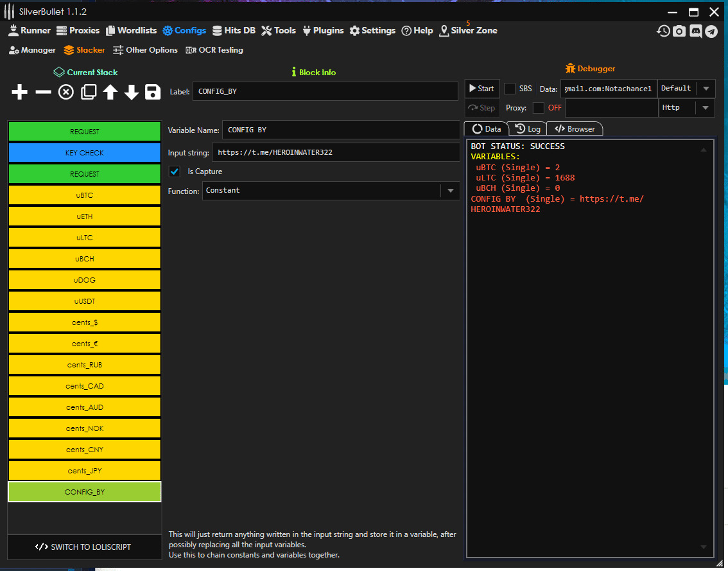The height and width of the screenshot is (571, 728).
Task: Click the Switch to LoliScript button
Action: coord(84,547)
